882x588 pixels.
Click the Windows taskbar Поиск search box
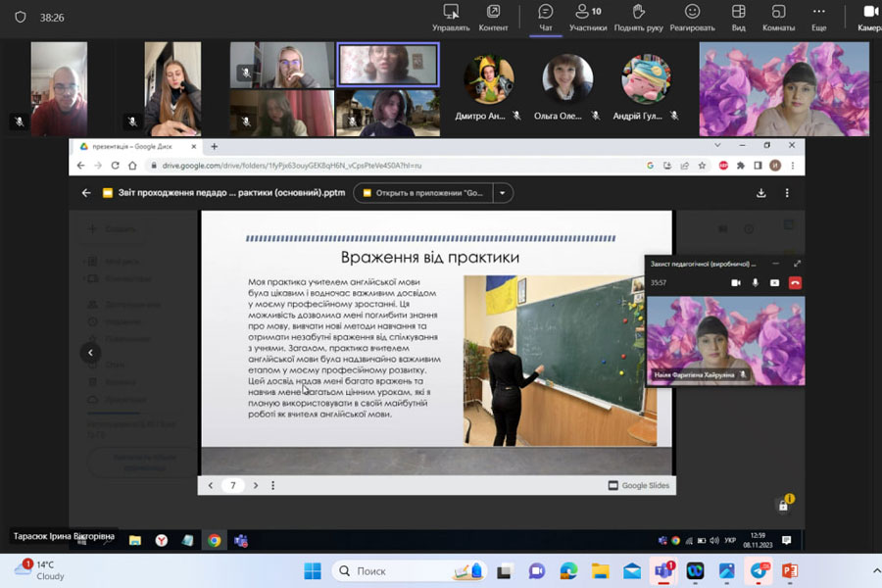click(x=392, y=570)
